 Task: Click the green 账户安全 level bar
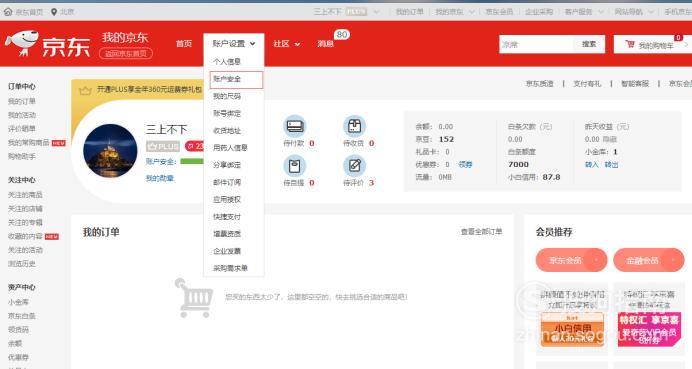pyautogui.click(x=192, y=162)
